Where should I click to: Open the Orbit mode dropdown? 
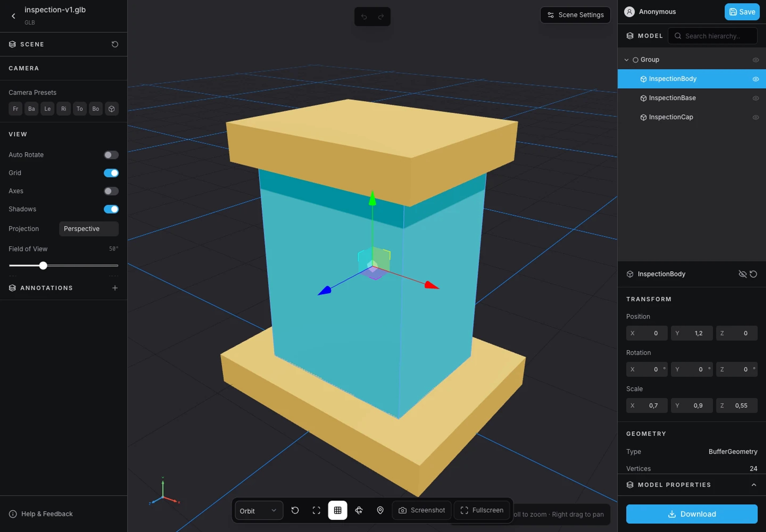point(259,510)
